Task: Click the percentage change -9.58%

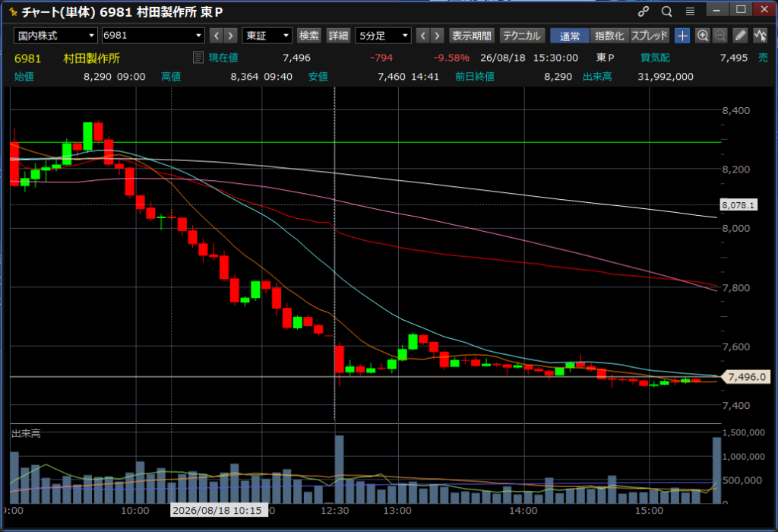Action: 451,58
